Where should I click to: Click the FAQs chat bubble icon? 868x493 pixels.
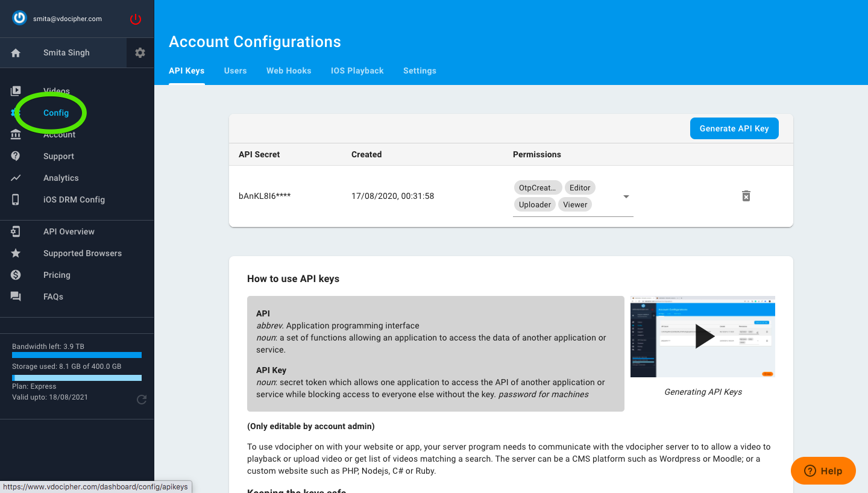point(16,297)
